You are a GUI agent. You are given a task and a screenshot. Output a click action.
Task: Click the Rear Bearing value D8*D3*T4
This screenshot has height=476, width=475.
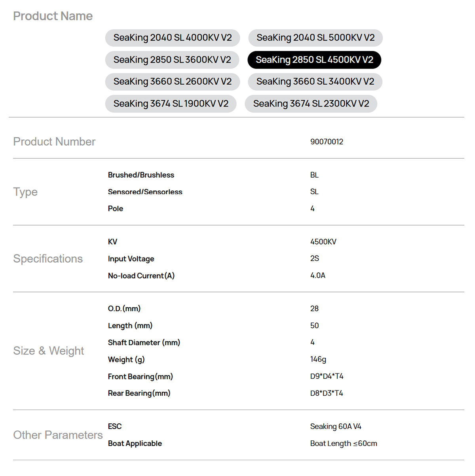tap(327, 393)
